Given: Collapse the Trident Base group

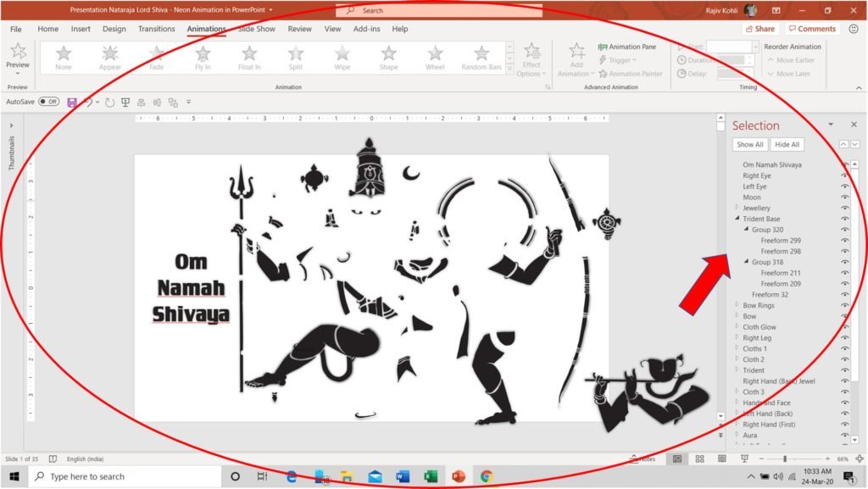Looking at the screenshot, I should coord(737,219).
